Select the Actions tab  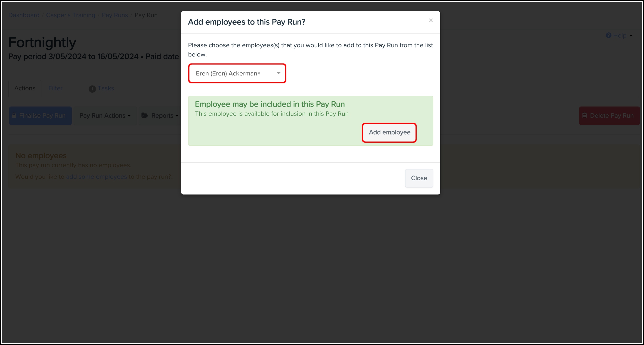(25, 88)
